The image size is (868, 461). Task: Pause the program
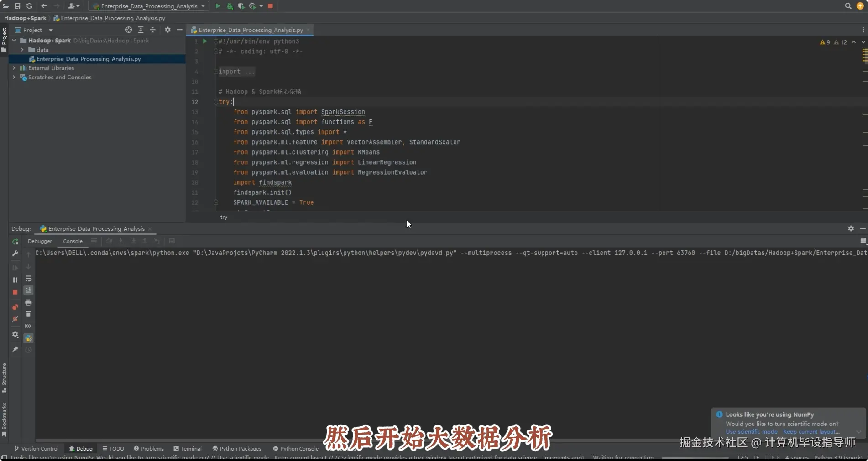[x=15, y=280]
